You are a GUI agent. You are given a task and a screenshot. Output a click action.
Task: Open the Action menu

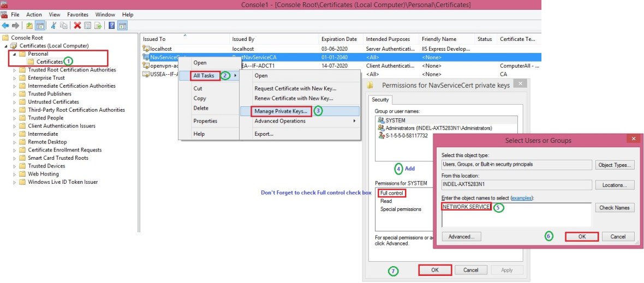tap(34, 15)
